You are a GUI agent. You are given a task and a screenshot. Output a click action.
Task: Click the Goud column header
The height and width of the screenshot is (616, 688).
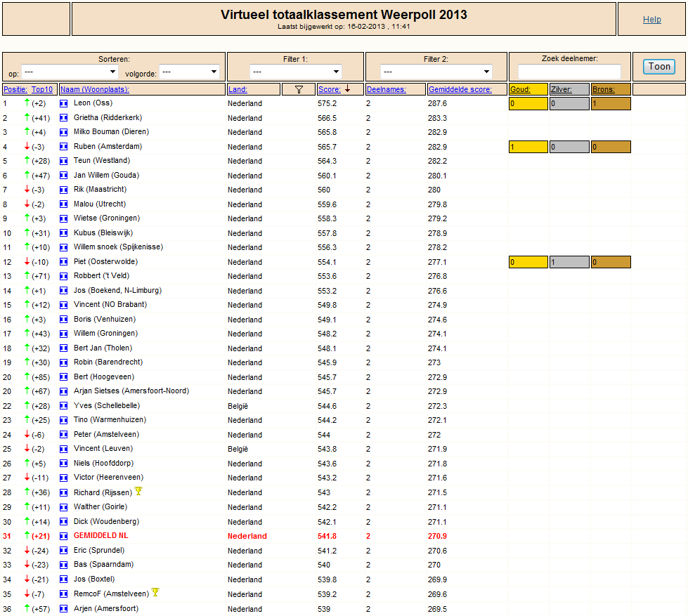[x=520, y=89]
